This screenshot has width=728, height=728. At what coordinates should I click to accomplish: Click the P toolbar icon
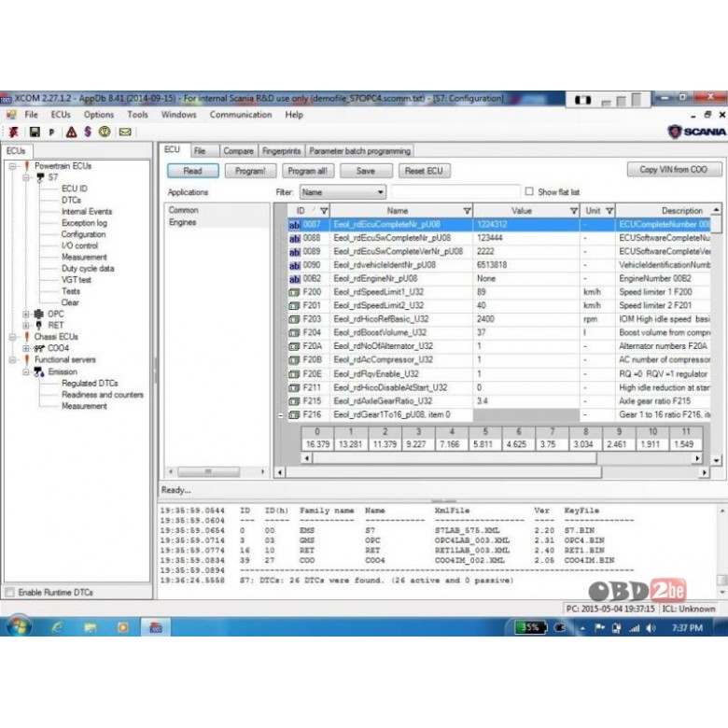coord(51,133)
